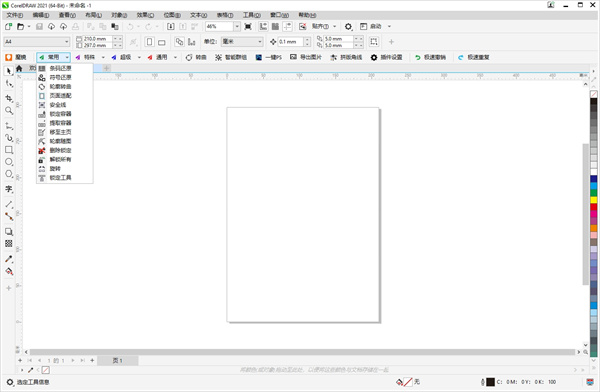
Task: Click the Open folder icon
Action: [x=21, y=26]
